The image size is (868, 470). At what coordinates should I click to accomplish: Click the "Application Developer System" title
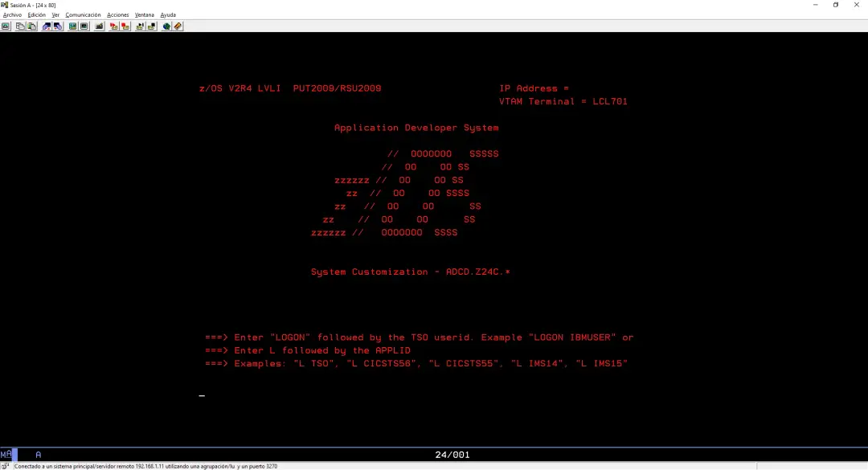[x=416, y=127]
